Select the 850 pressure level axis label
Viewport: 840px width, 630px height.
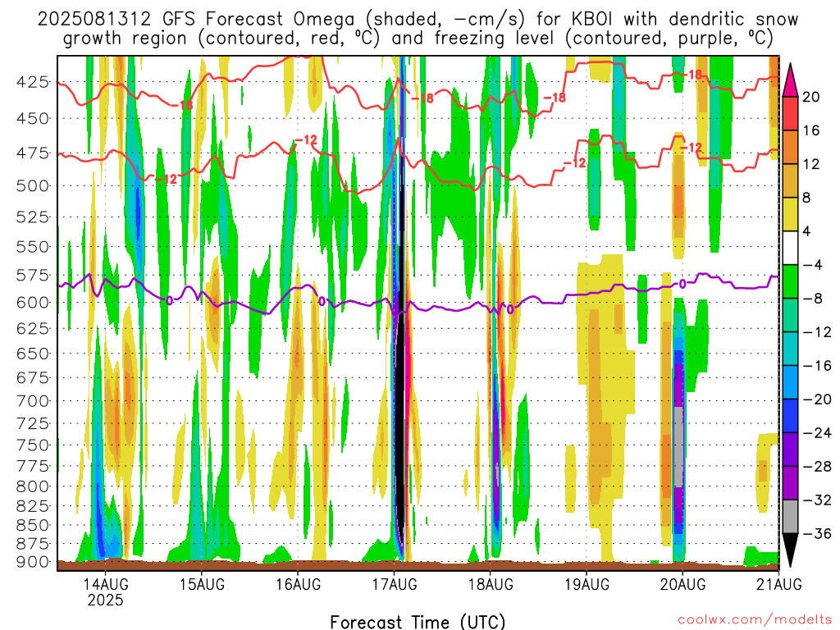click(33, 526)
